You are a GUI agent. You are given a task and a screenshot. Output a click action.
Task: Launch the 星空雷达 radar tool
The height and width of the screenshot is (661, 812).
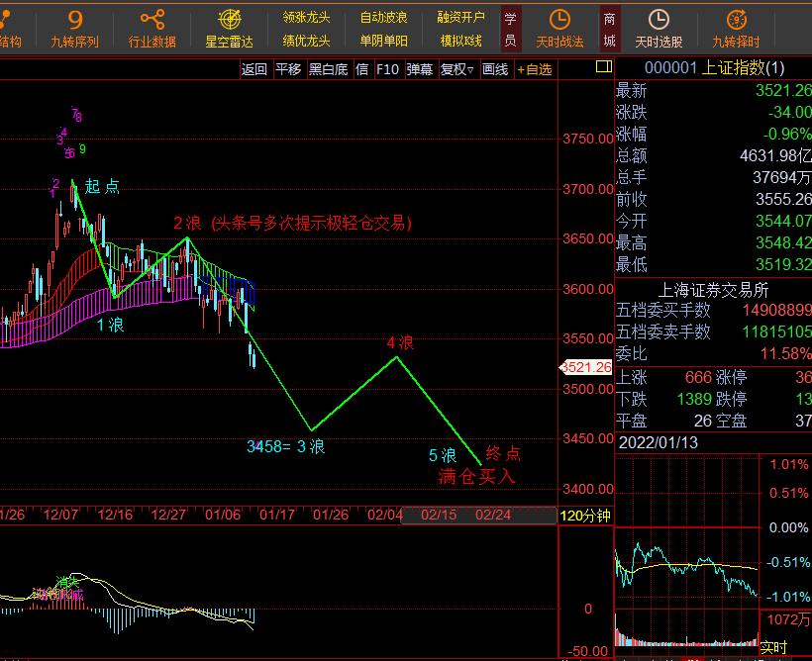coord(229,28)
